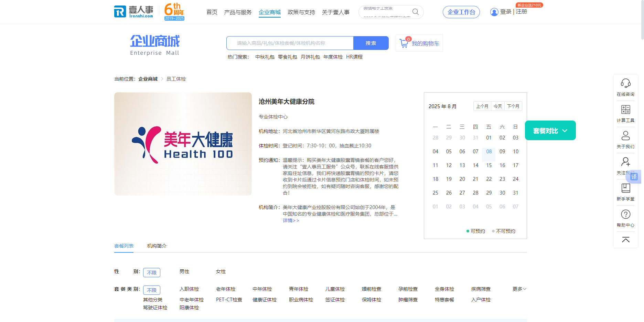Select date 29 in the August row
Viewport: 644px width, 322px height.
click(x=489, y=193)
